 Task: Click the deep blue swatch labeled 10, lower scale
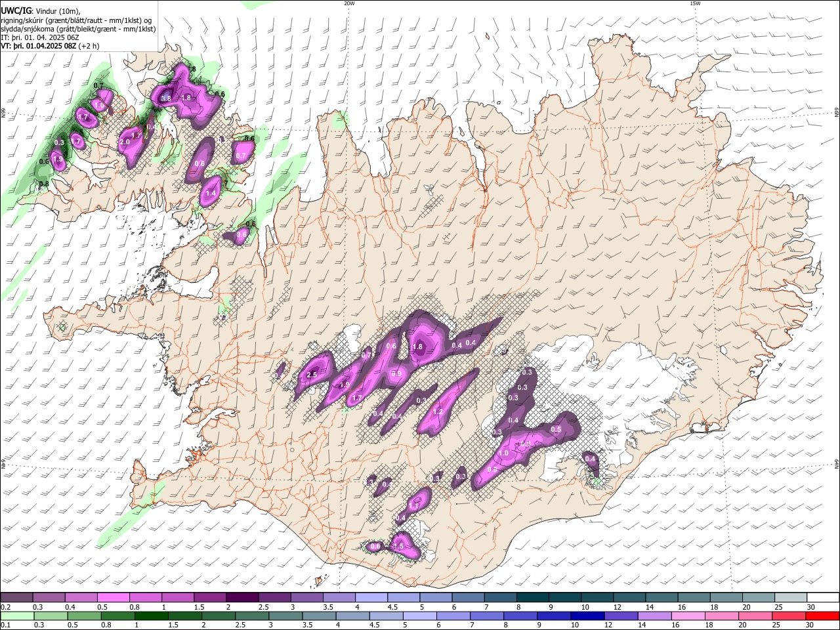(588, 616)
